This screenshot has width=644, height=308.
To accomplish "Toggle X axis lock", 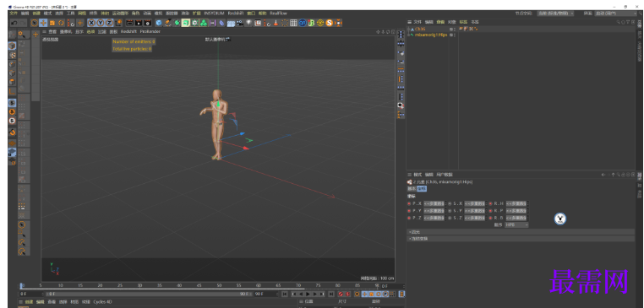I will point(91,23).
